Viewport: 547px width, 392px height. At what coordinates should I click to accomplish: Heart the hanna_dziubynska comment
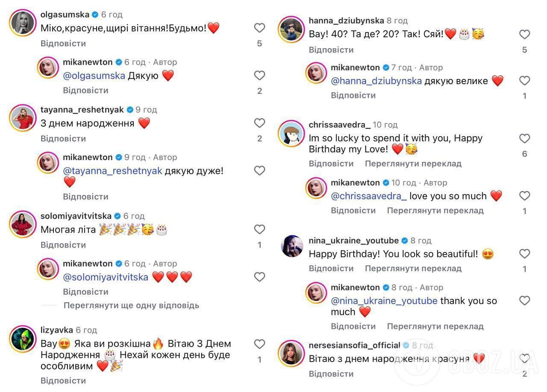pos(524,35)
